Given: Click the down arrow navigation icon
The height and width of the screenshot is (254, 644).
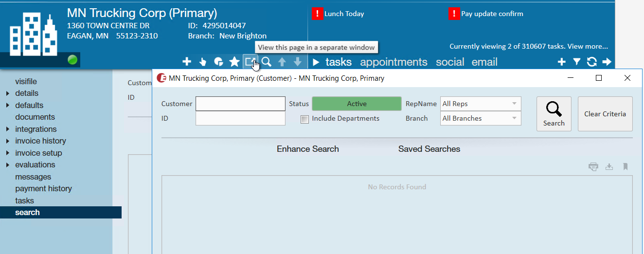Looking at the screenshot, I should (298, 62).
